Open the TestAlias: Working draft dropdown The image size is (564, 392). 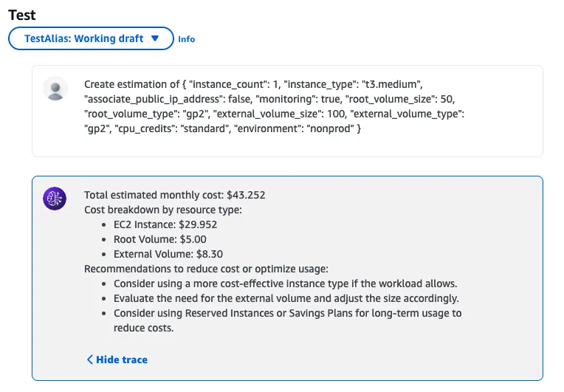pyautogui.click(x=91, y=38)
